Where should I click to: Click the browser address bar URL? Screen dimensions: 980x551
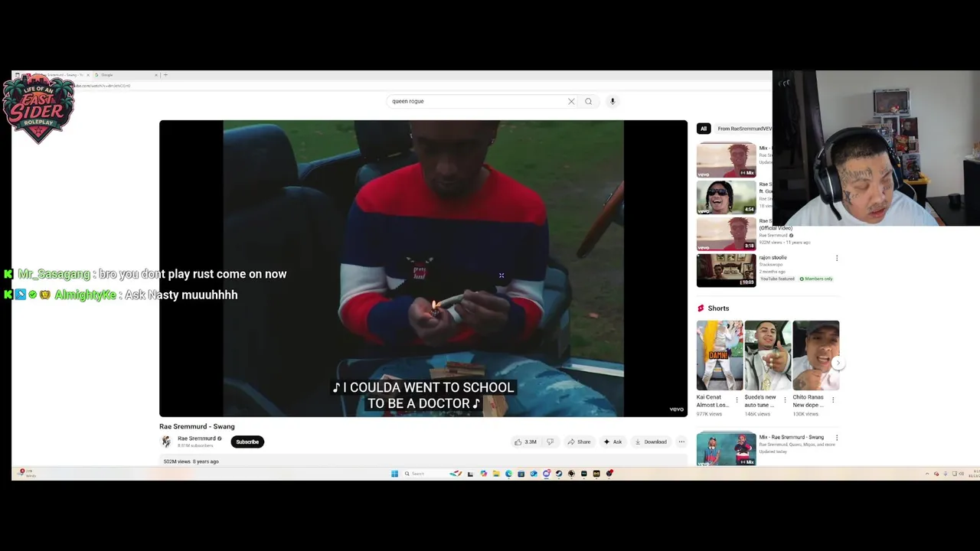[103, 86]
